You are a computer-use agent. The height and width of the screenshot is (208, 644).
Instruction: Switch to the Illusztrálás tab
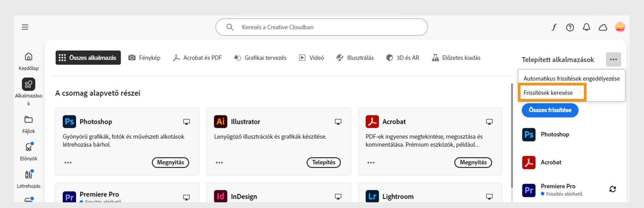(355, 58)
